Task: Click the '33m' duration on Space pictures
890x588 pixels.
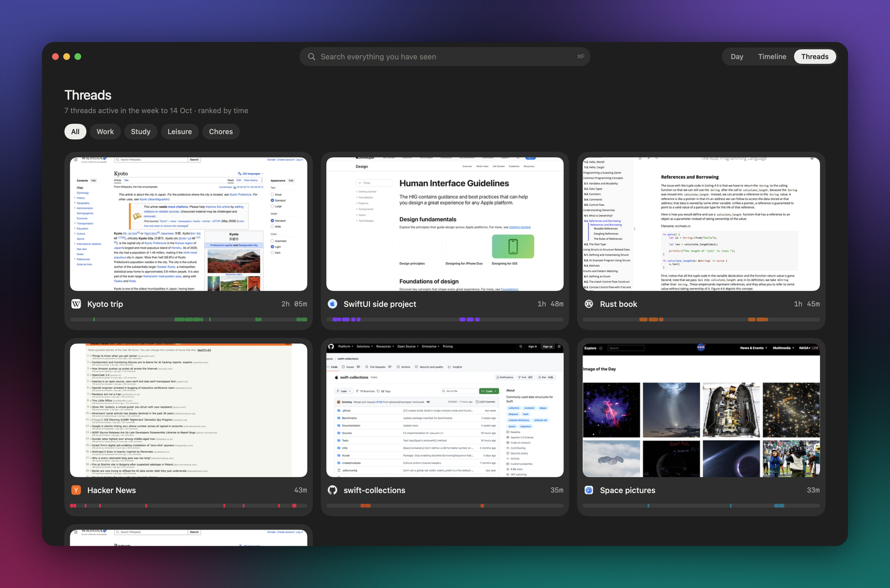Action: 813,491
